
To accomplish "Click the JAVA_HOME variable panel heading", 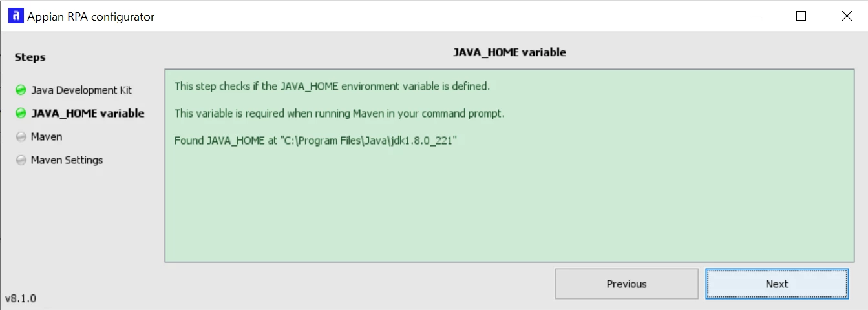I will click(x=509, y=52).
